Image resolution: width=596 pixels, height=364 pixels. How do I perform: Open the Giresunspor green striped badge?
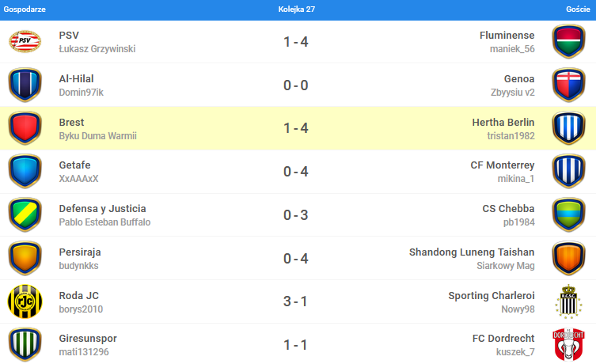click(x=25, y=344)
